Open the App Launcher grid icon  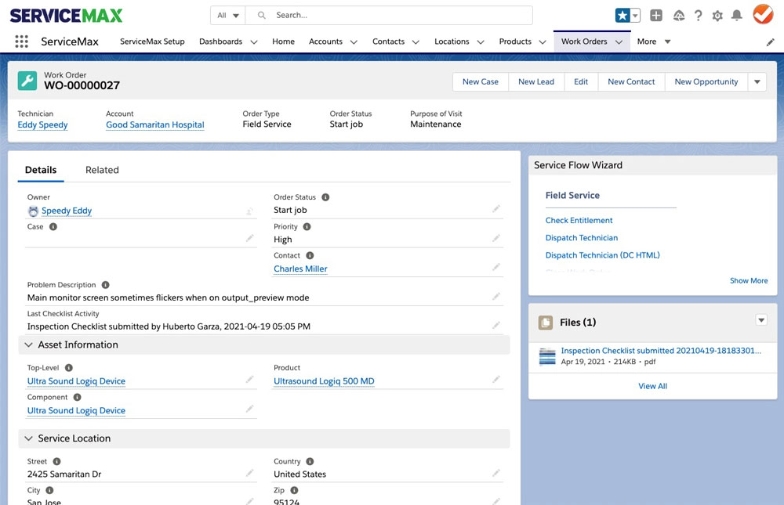[x=22, y=42]
